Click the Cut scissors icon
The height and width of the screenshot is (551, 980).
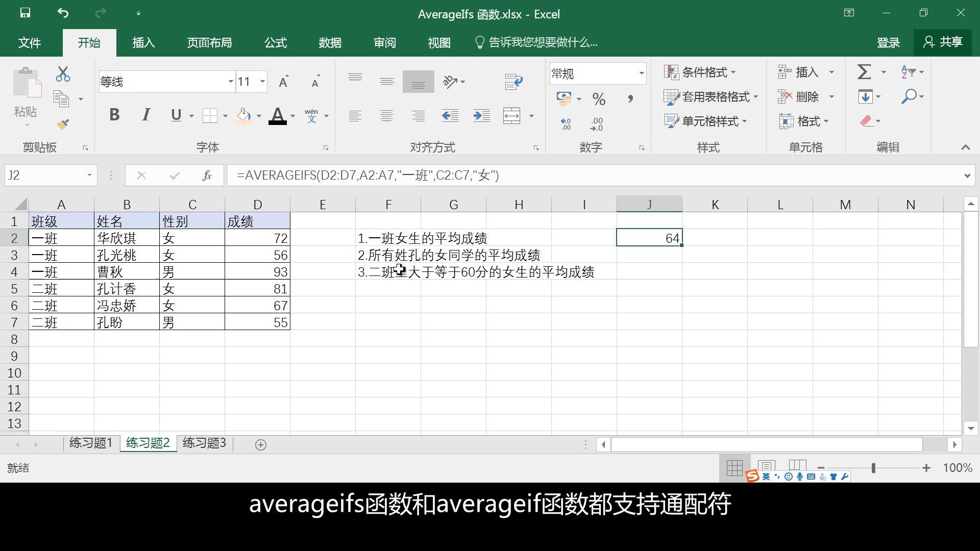[x=63, y=74]
